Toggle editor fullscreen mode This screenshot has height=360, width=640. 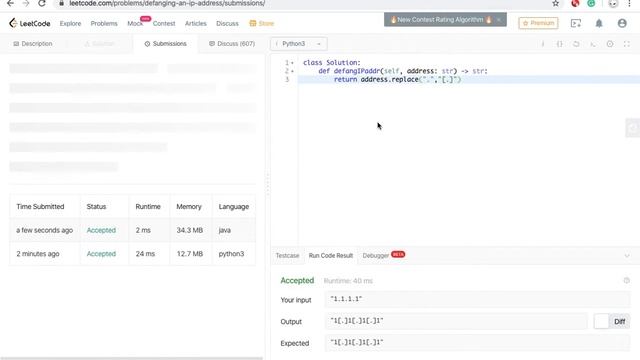627,44
